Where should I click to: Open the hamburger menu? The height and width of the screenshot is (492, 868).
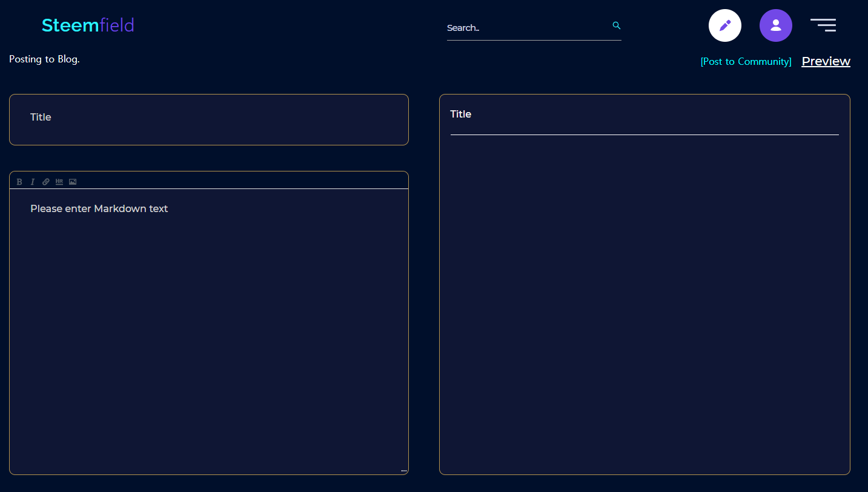click(823, 25)
